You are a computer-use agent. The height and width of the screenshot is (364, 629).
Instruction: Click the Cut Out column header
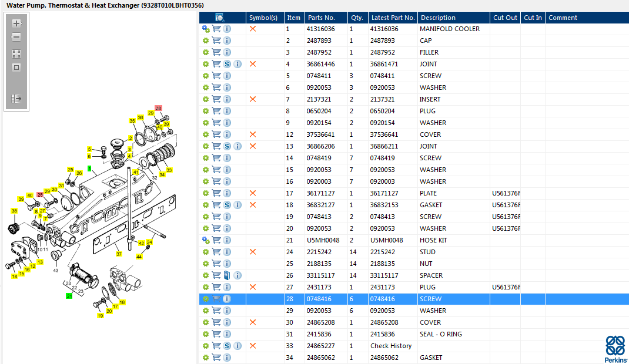[x=505, y=18]
